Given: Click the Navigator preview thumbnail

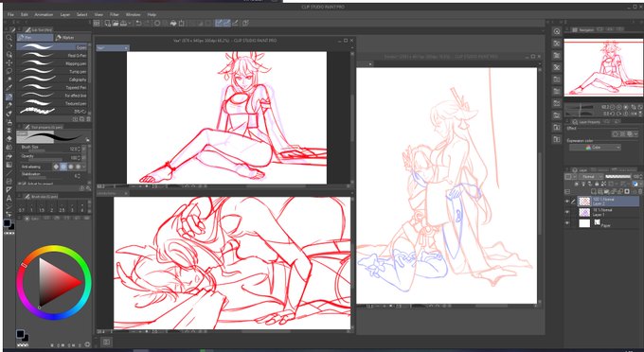Looking at the screenshot, I should (604, 68).
